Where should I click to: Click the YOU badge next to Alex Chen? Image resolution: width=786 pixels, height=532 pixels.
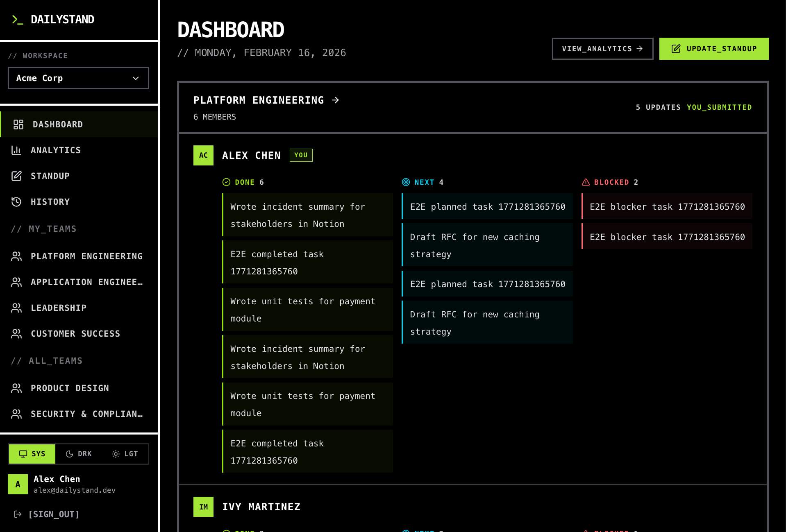301,155
